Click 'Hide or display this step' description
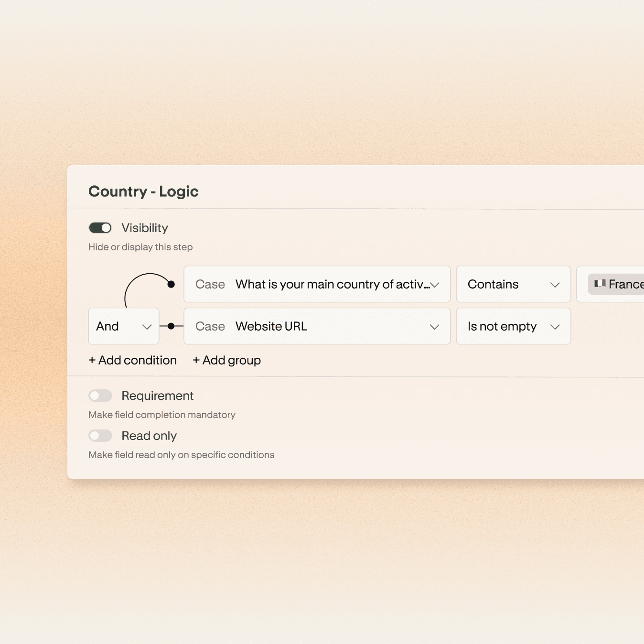The image size is (644, 644). coord(140,247)
